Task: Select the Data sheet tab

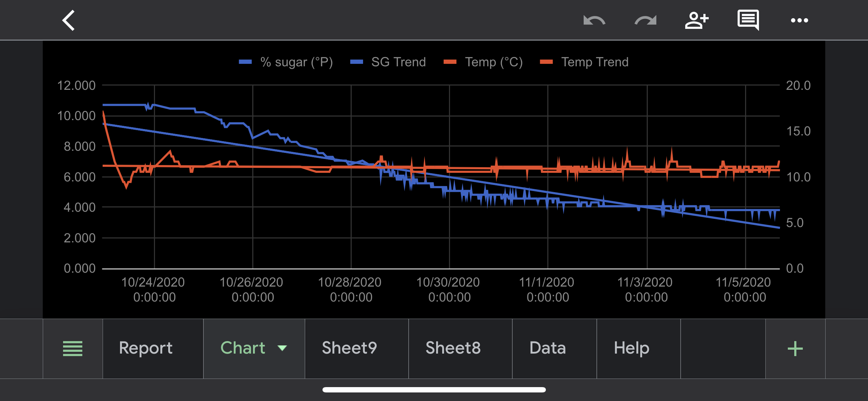Action: tap(548, 348)
